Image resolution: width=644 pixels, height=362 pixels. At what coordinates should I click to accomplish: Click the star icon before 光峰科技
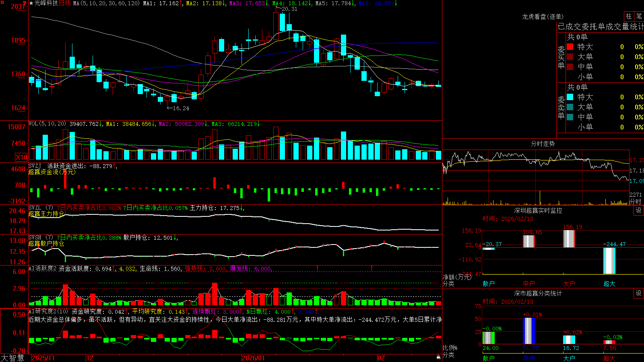click(31, 3)
